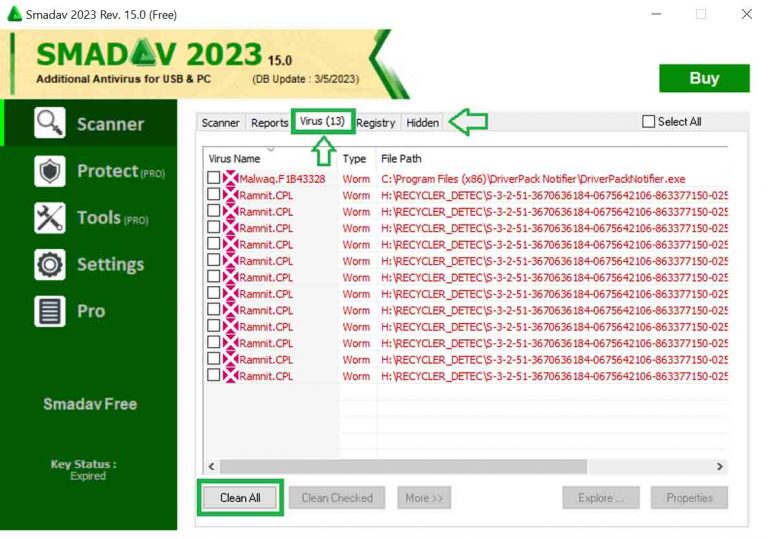Click the DriverPackNotifier.exe file path
The image size is (768, 539).
click(x=533, y=179)
